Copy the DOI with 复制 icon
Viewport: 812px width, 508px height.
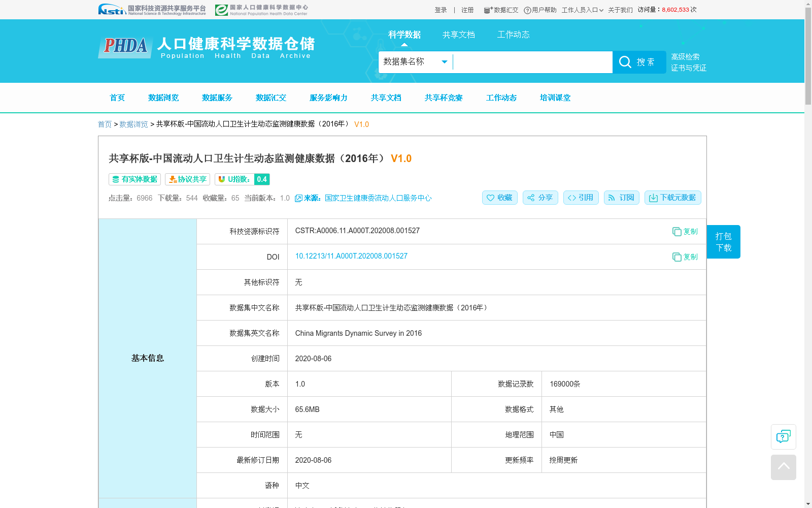coord(685,257)
